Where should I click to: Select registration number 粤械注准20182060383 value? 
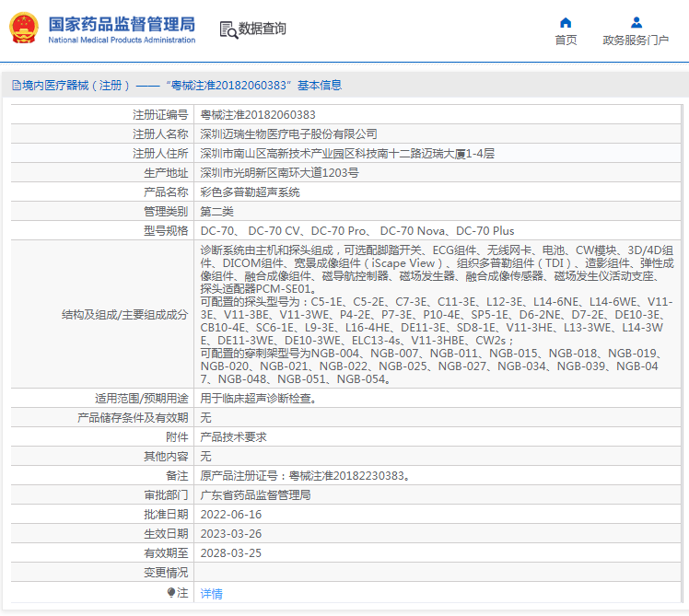pos(258,115)
